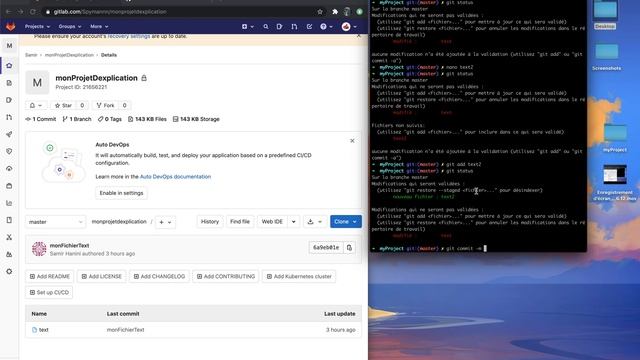This screenshot has width=640, height=360.
Task: Open the To-Do list check icon in navbar
Action: (x=309, y=27)
